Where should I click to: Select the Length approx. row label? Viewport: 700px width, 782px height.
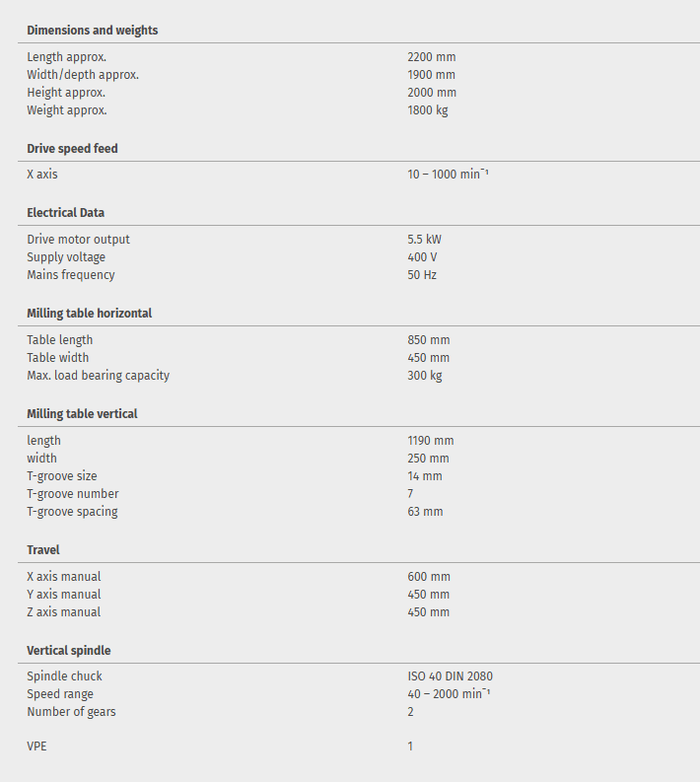(x=67, y=57)
